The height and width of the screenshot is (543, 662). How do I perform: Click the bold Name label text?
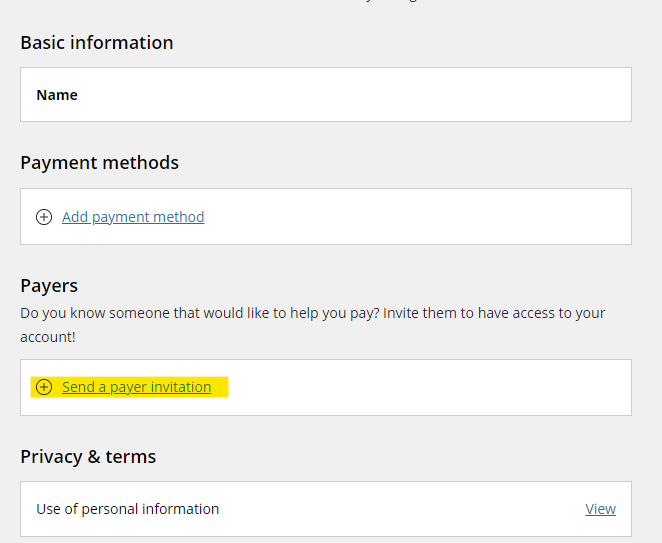[57, 95]
